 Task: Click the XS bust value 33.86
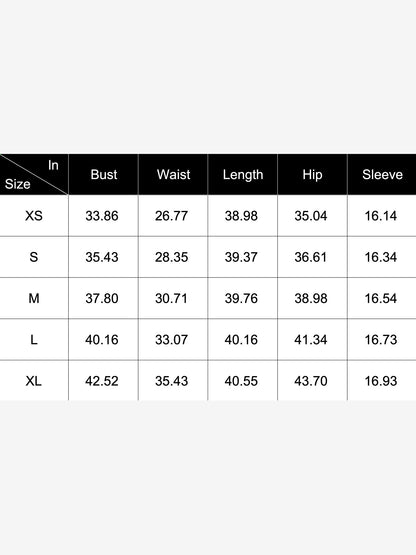point(102,216)
